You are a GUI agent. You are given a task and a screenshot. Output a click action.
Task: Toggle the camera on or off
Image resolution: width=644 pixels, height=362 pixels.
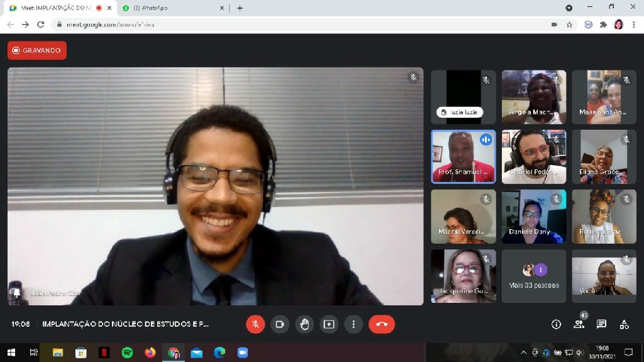(280, 324)
